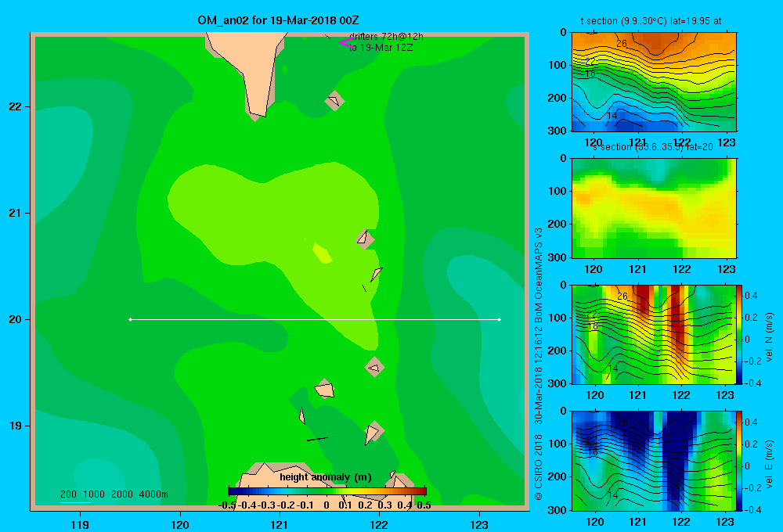Click the small island near 22N east of peninsula
Image resolution: width=783 pixels, height=532 pixels.
point(334,101)
